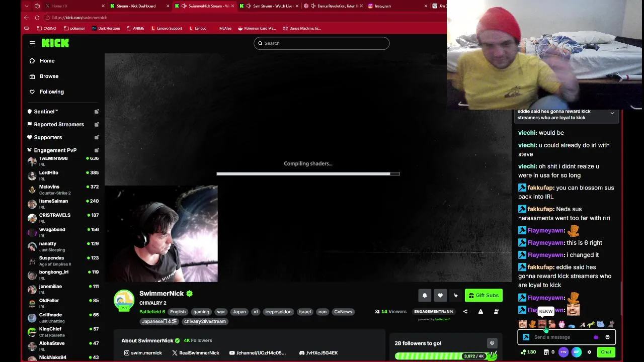Click the shop icon with 0 count
The width and height of the screenshot is (644, 362).
pos(546,352)
